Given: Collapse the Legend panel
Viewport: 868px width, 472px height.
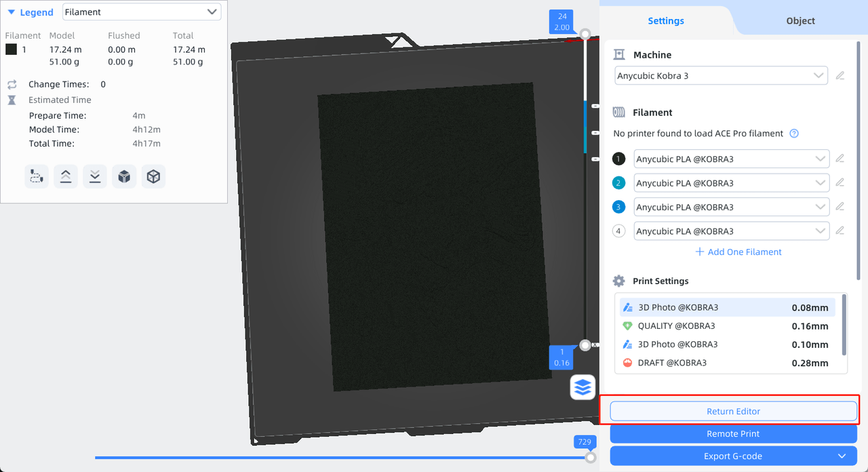Looking at the screenshot, I should pyautogui.click(x=11, y=12).
